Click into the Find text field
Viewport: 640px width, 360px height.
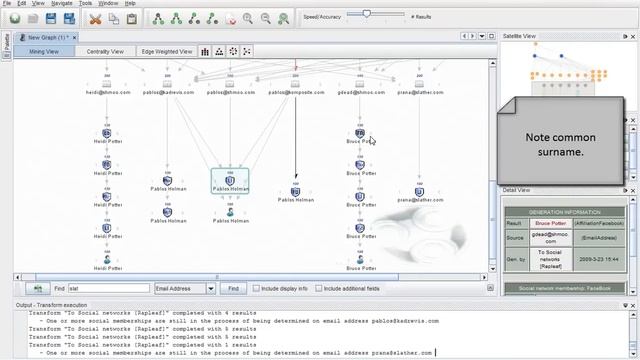[x=109, y=289]
